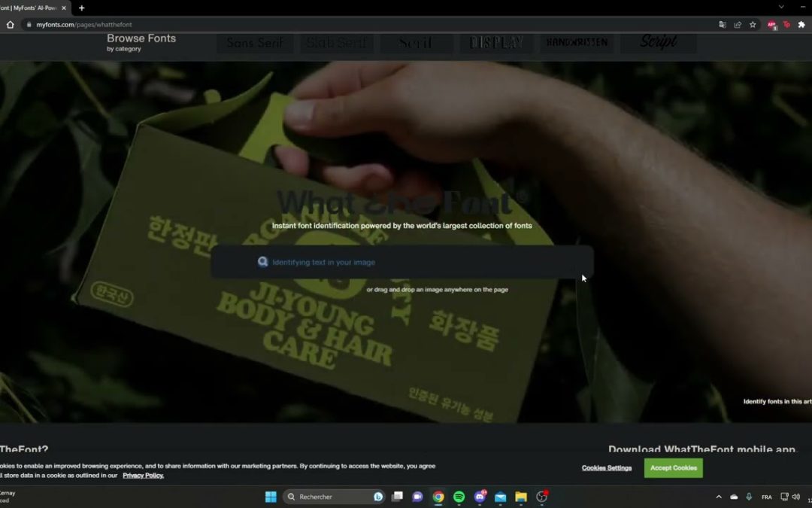Screen dimensions: 812x508
Task: Bookmark page with the star icon
Action: (x=753, y=24)
